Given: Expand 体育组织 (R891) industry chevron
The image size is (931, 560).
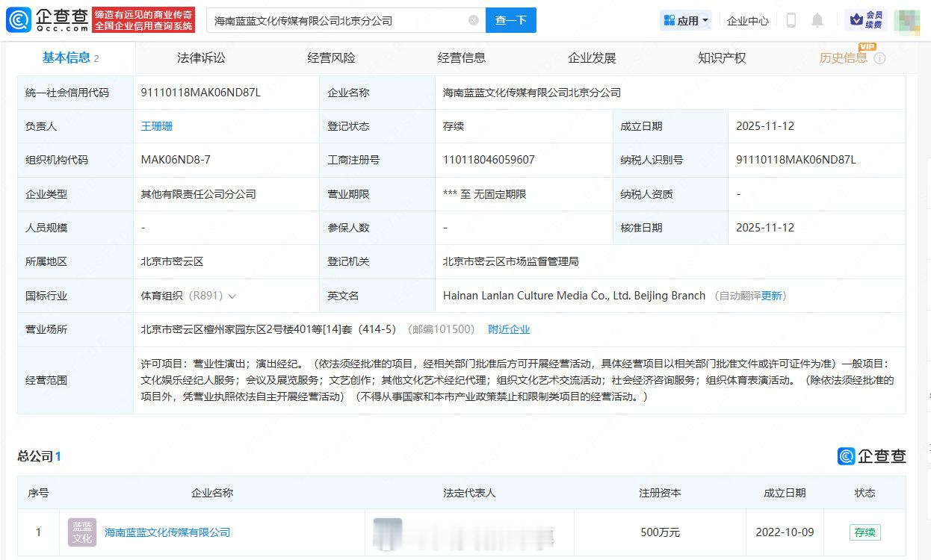Looking at the screenshot, I should [x=232, y=296].
